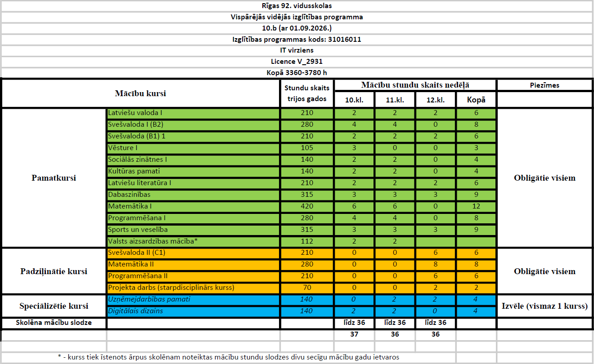
Task: Select the Projekta darbs course cell
Action: point(193,288)
